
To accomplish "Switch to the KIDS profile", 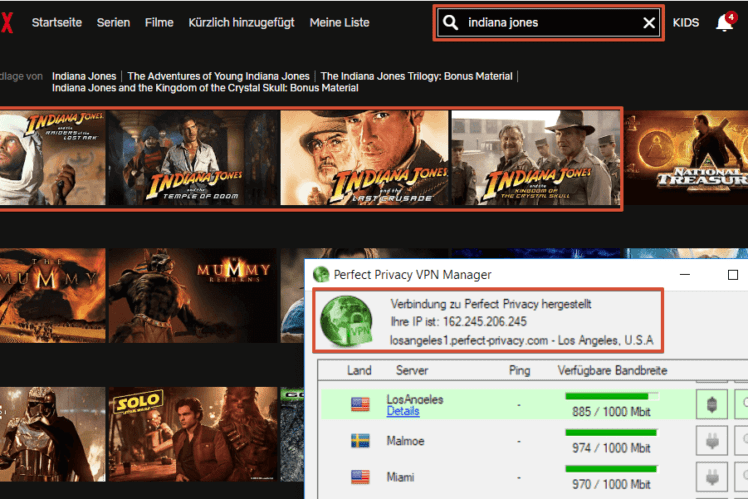I will [686, 22].
